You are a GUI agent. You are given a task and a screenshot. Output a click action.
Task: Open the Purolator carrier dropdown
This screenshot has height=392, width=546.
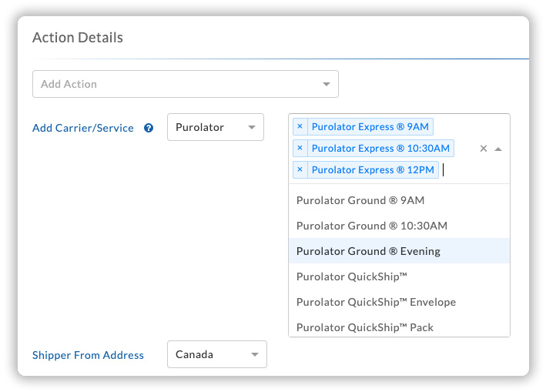216,127
